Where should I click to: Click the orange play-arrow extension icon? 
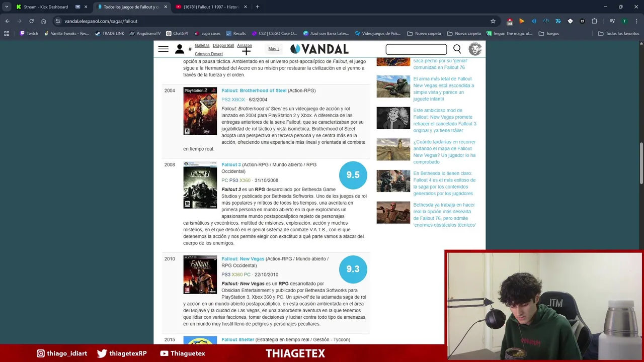(x=522, y=21)
